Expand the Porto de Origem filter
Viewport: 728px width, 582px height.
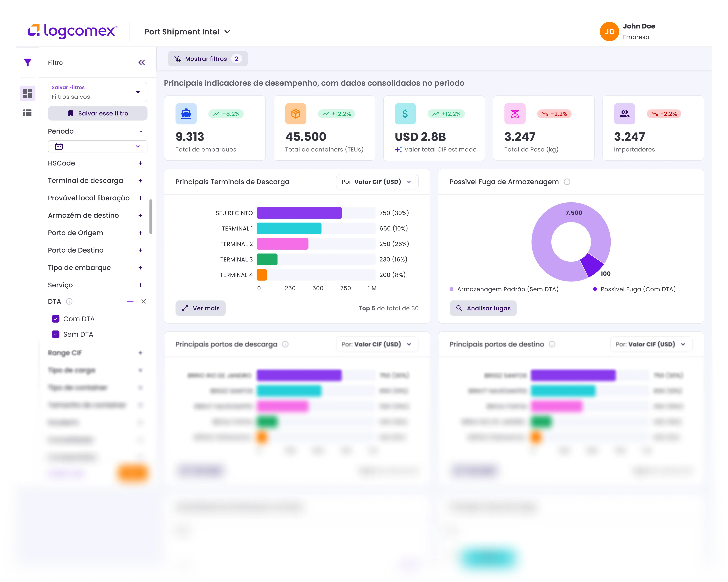click(140, 233)
